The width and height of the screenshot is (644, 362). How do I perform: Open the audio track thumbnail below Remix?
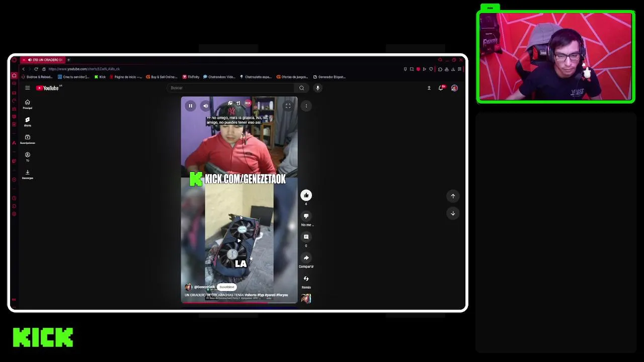click(306, 299)
